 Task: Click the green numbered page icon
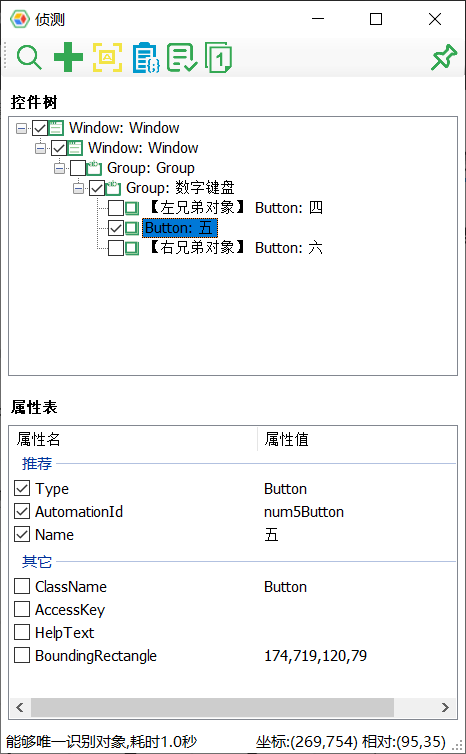219,58
